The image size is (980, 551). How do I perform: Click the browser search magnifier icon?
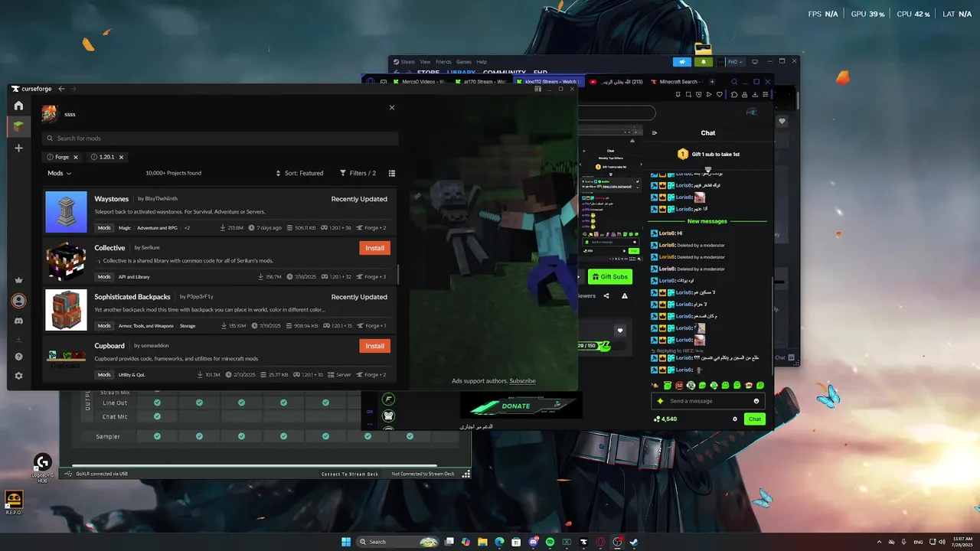[733, 82]
